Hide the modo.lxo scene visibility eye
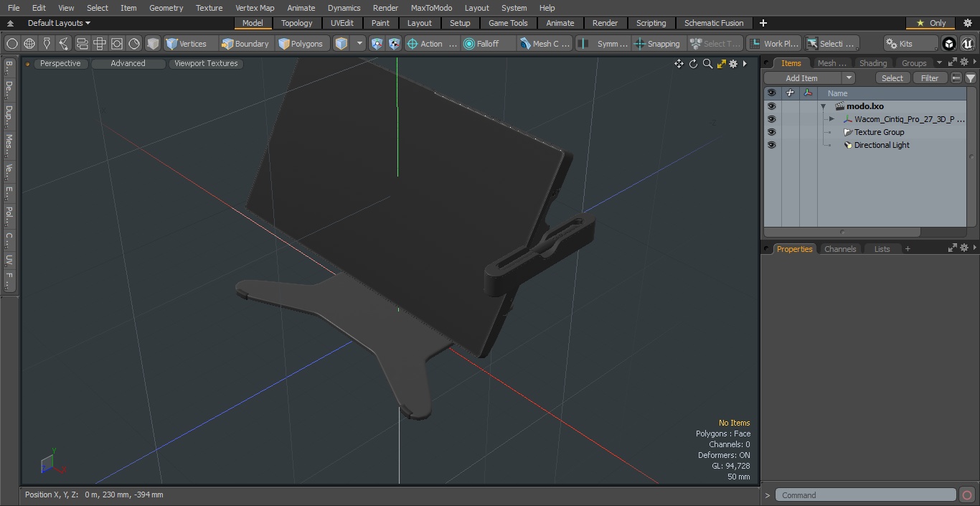This screenshot has height=506, width=980. tap(771, 106)
